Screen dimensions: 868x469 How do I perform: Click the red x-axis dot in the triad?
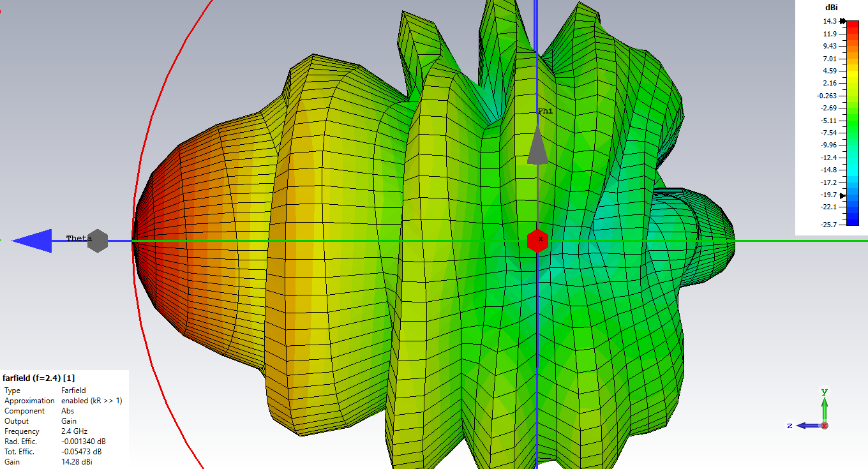click(x=825, y=426)
